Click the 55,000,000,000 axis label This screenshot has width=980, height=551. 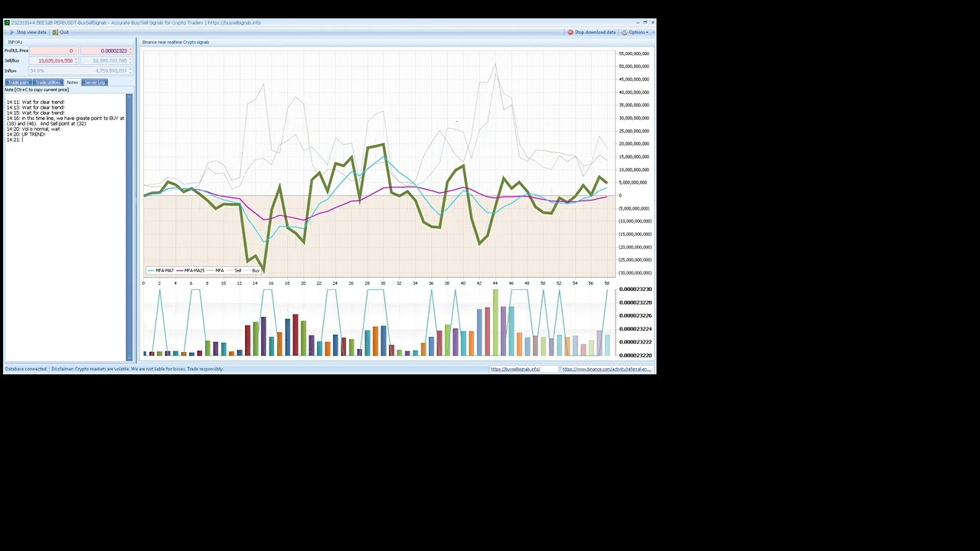tap(633, 54)
